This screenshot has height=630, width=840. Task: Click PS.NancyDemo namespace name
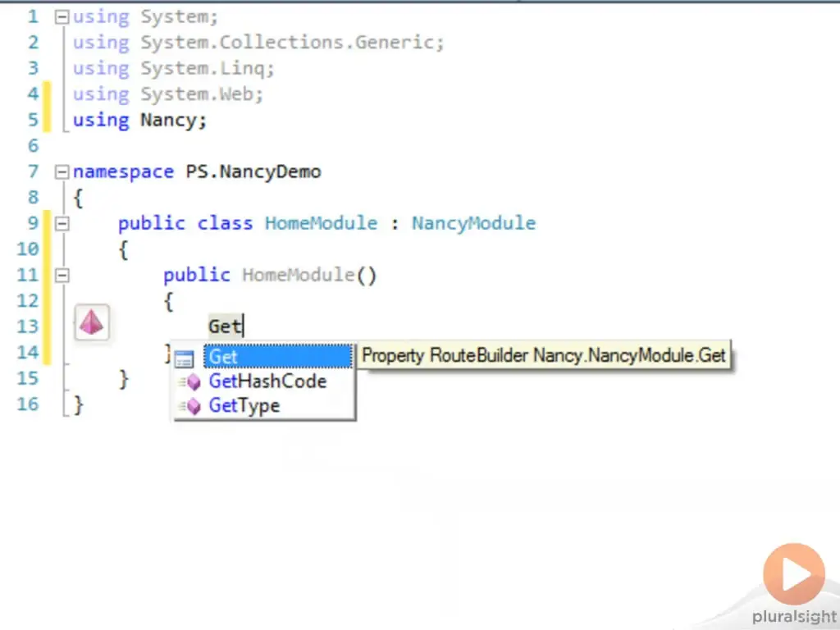tap(253, 172)
